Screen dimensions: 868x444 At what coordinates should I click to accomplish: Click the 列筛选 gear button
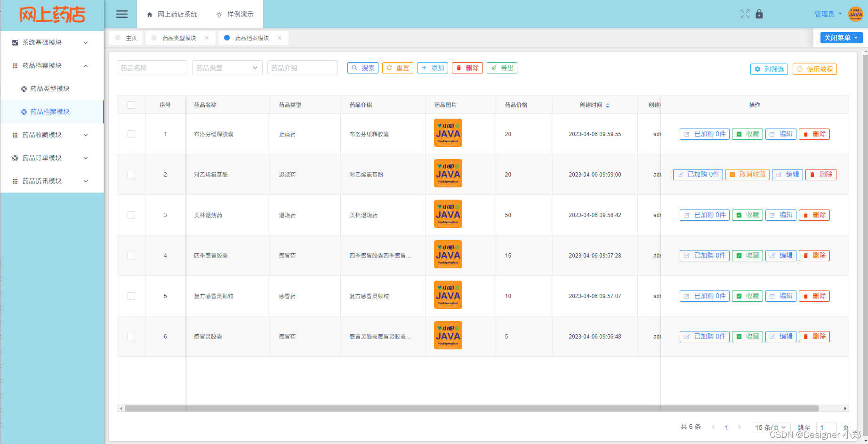(x=769, y=69)
